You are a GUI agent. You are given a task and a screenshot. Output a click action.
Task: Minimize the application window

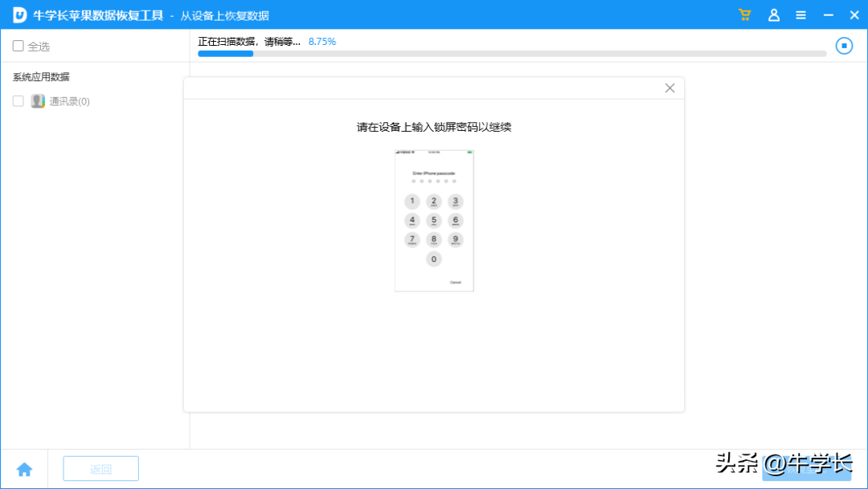click(827, 14)
